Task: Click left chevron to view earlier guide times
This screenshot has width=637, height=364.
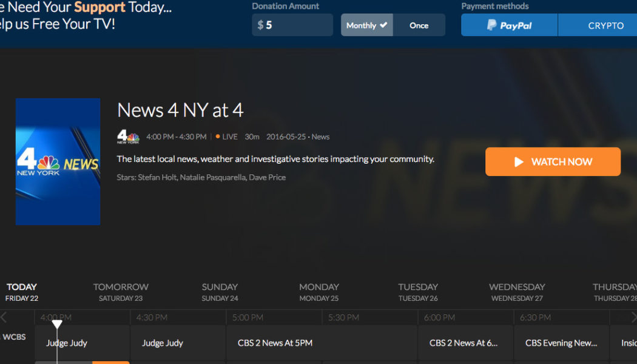Action: [4, 317]
